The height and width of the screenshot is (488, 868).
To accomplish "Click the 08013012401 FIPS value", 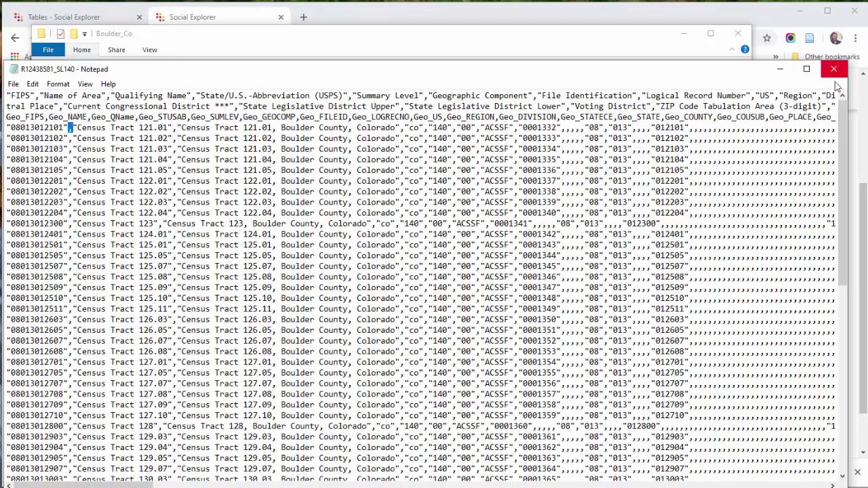I will coord(37,235).
